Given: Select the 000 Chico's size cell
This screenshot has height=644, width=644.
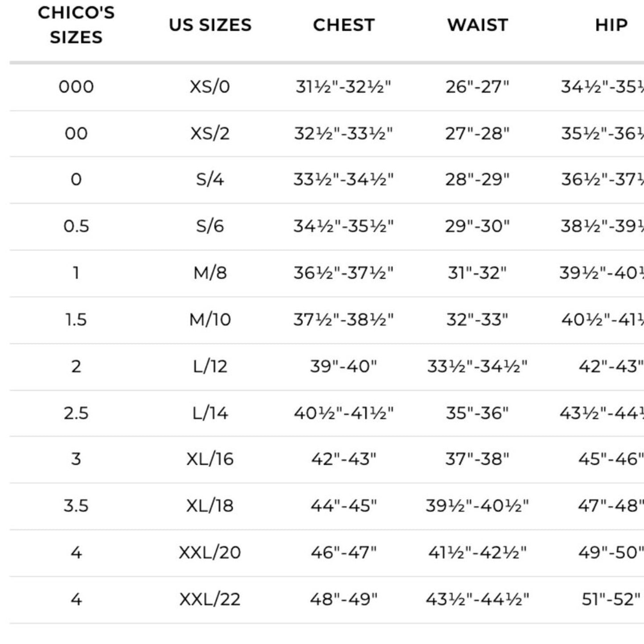Looking at the screenshot, I should [76, 86].
